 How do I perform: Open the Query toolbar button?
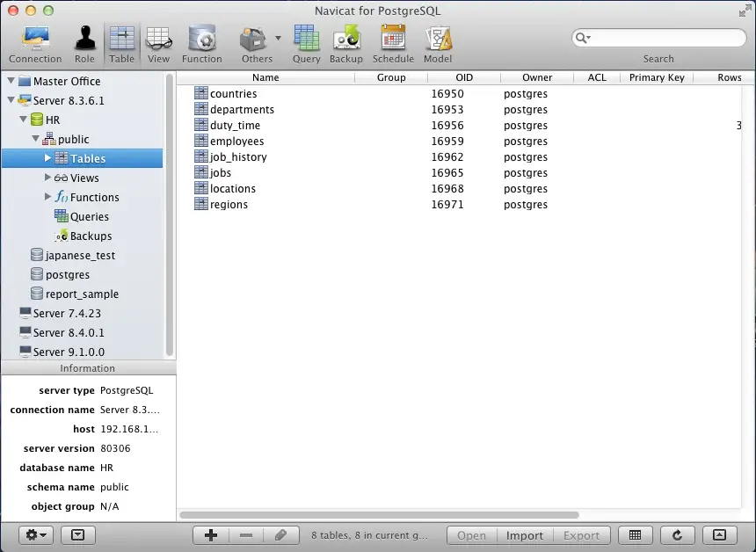[307, 45]
